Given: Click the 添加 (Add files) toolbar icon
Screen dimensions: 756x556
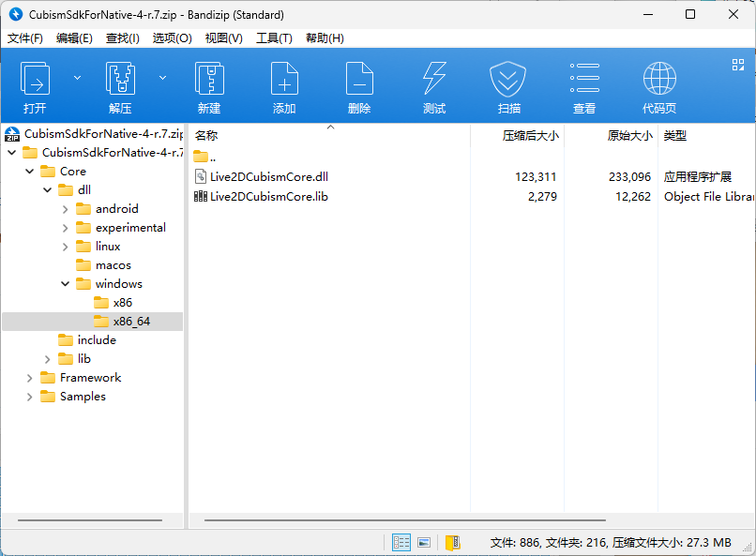Looking at the screenshot, I should coord(284,80).
